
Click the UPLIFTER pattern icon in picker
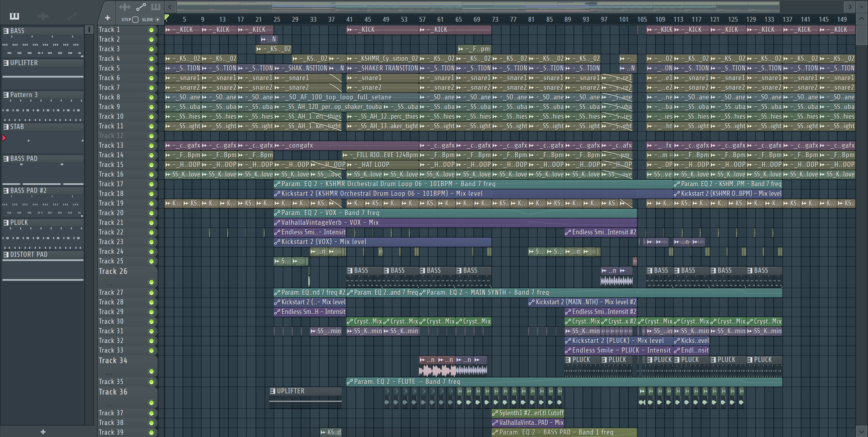[x=6, y=63]
